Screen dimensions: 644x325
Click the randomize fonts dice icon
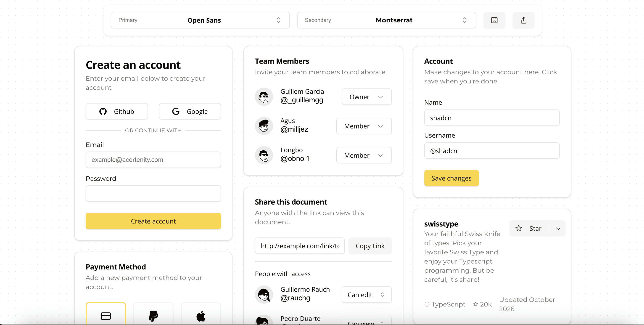pyautogui.click(x=494, y=20)
